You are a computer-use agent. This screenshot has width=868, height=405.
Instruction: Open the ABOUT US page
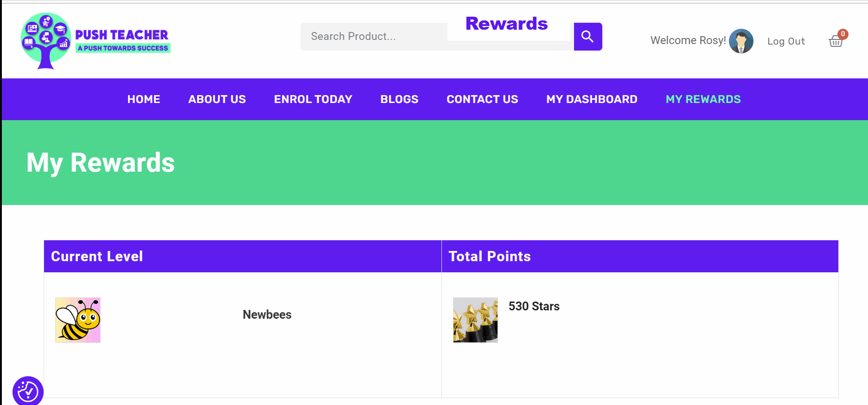click(217, 99)
